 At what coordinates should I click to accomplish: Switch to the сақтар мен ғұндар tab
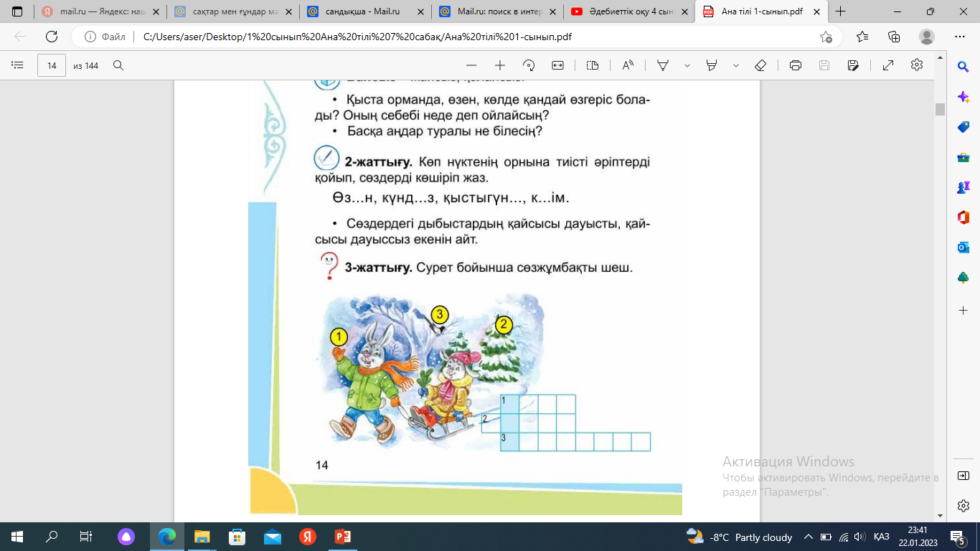coord(232,11)
